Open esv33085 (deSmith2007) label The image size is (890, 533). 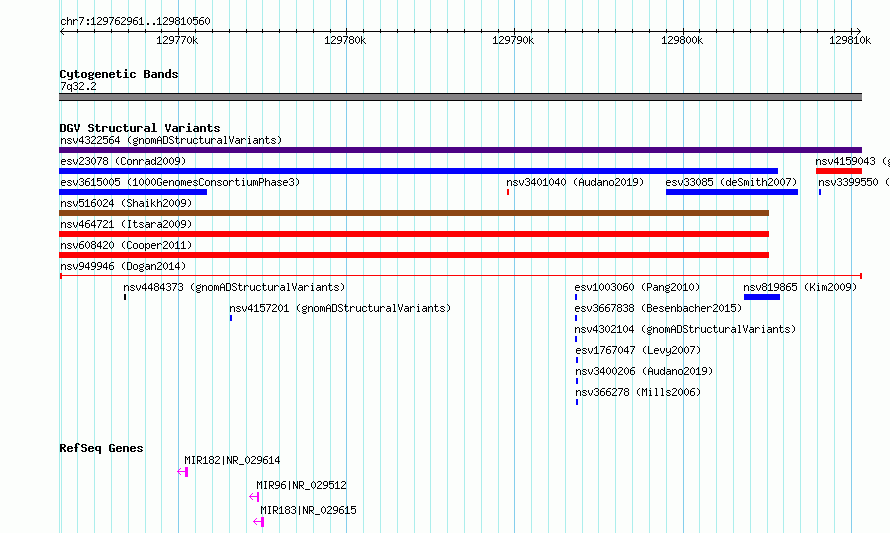(x=731, y=182)
